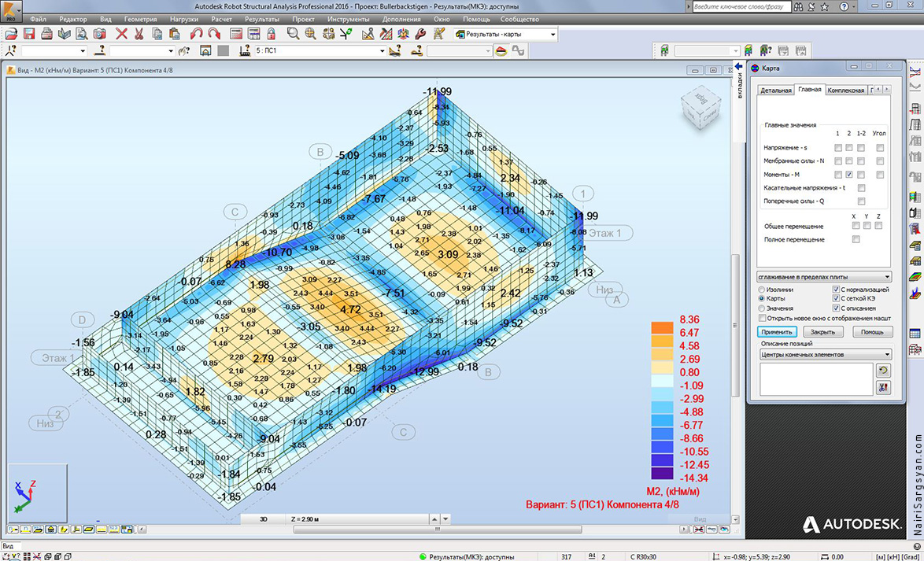
Task: Open Центры конечных элементов dropdown
Action: 824,354
